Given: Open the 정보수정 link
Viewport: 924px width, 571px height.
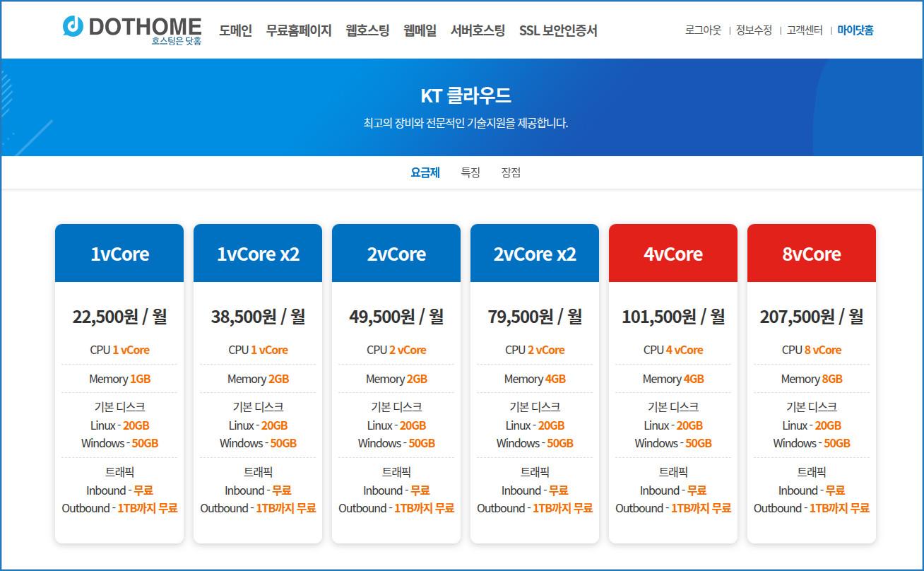Looking at the screenshot, I should pos(754,30).
